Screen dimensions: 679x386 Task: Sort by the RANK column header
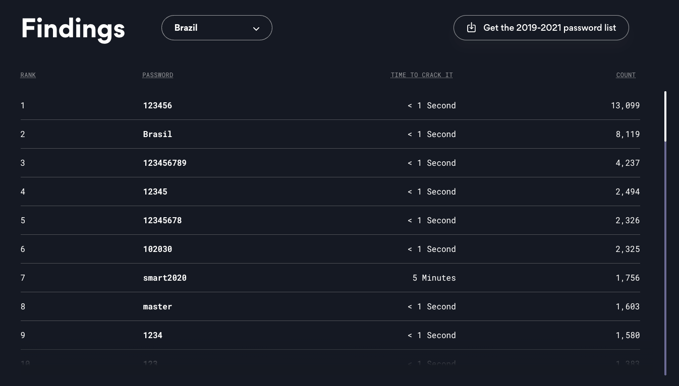pos(28,75)
